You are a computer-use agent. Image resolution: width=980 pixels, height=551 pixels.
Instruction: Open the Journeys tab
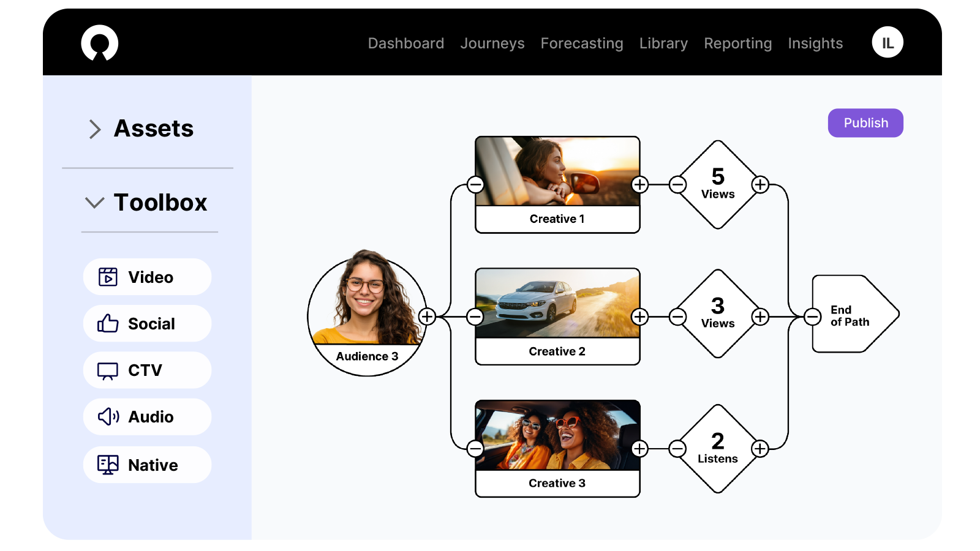(x=492, y=43)
